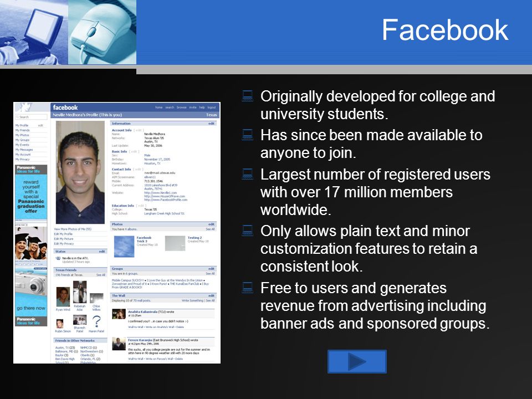
Task: Click the facebook sidebar Search field
Action: point(31,117)
